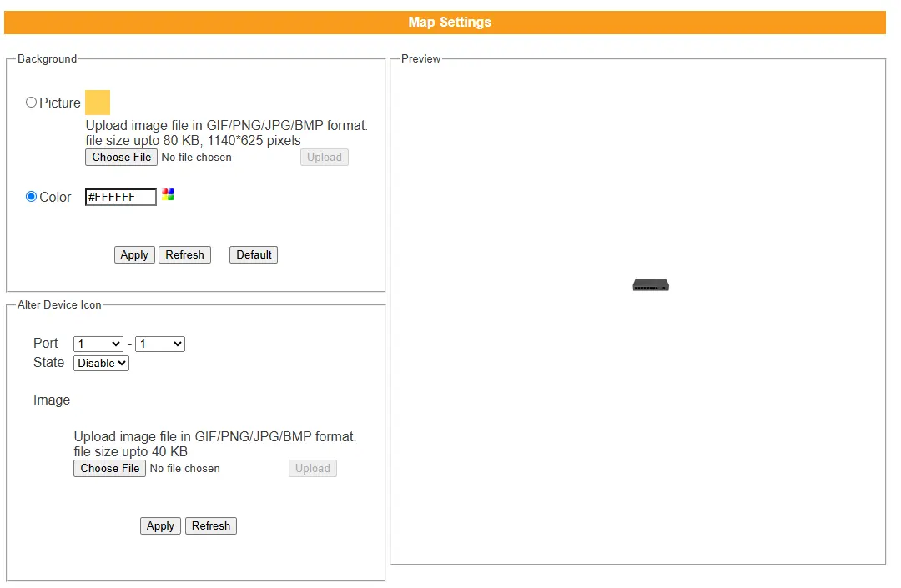
Task: Refresh the Background settings
Action: click(184, 255)
